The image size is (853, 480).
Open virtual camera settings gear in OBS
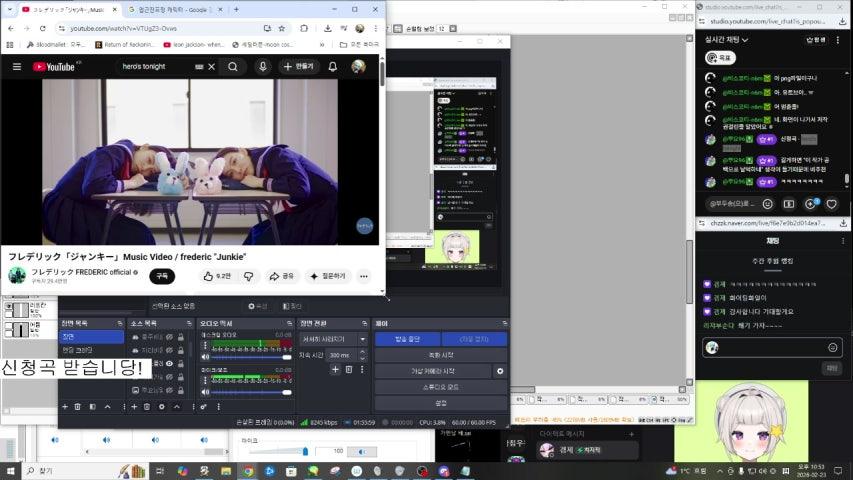(500, 371)
